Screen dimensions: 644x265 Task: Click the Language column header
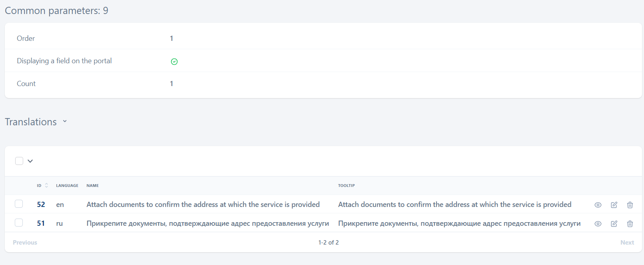[x=67, y=186]
